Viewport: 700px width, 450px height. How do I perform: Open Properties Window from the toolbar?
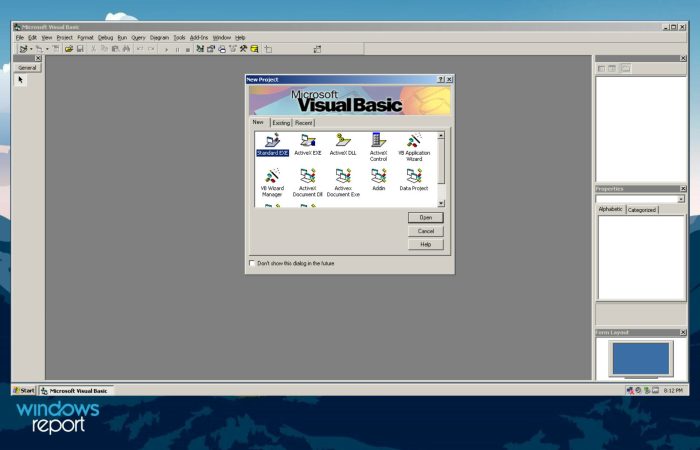pyautogui.click(x=211, y=49)
